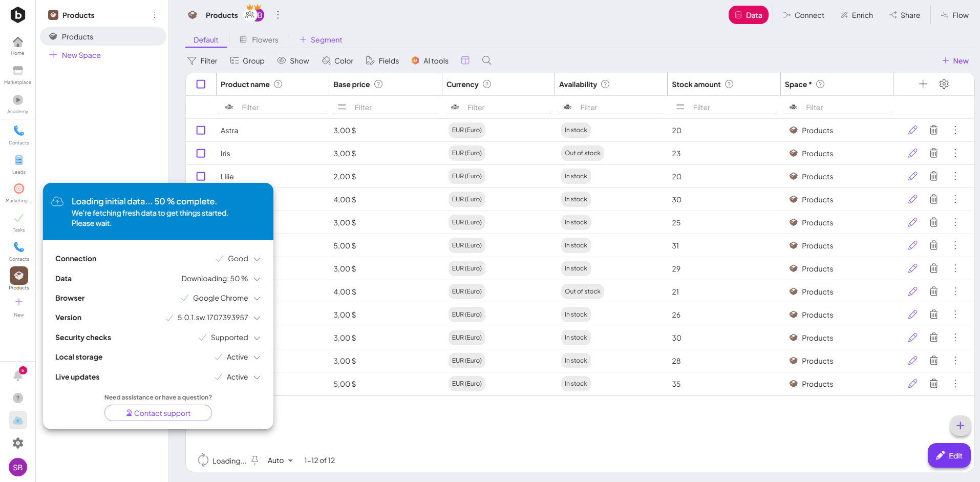The image size is (980, 482).
Task: Open column settings gear icon
Action: click(944, 84)
